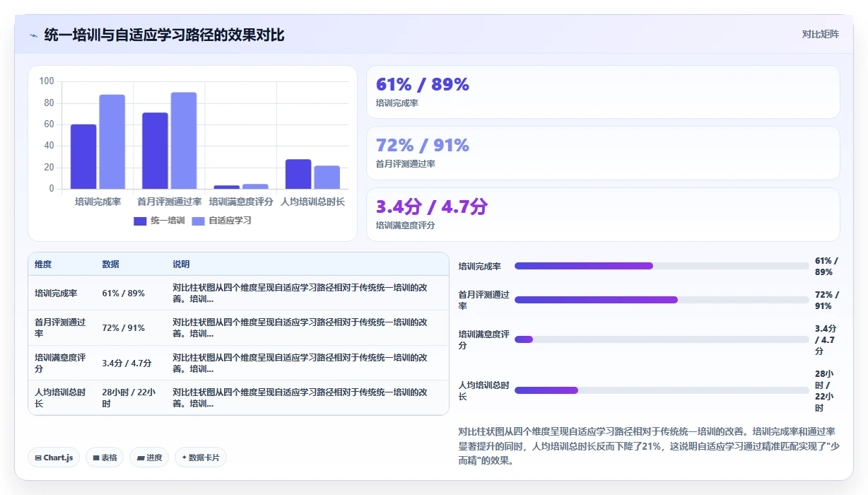This screenshot has width=868, height=495.
Task: Open the 3.4分 / 4.7分 stat card
Action: click(x=603, y=214)
